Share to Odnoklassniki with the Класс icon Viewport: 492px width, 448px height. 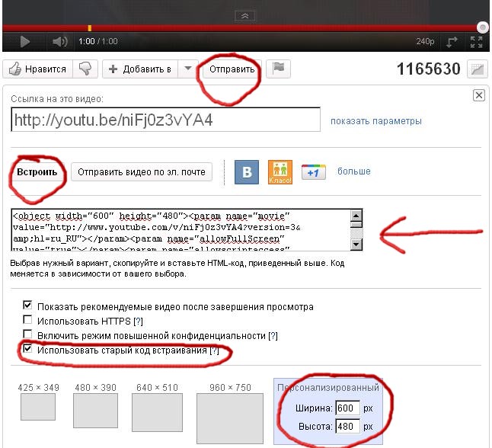coord(280,172)
